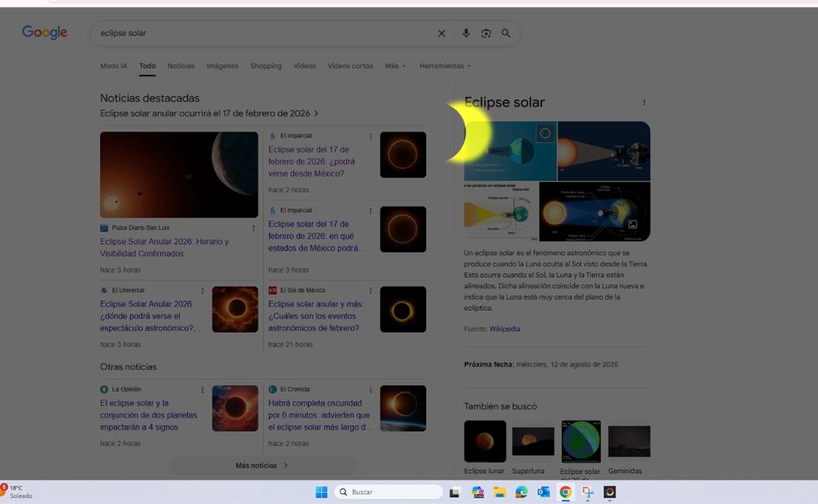
Task: Open three-dot menu for El Sol de México article
Action: (x=371, y=290)
